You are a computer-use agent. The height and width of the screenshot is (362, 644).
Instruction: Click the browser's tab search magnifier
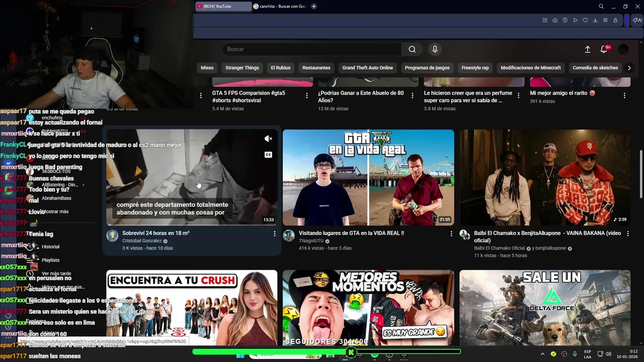(601, 7)
